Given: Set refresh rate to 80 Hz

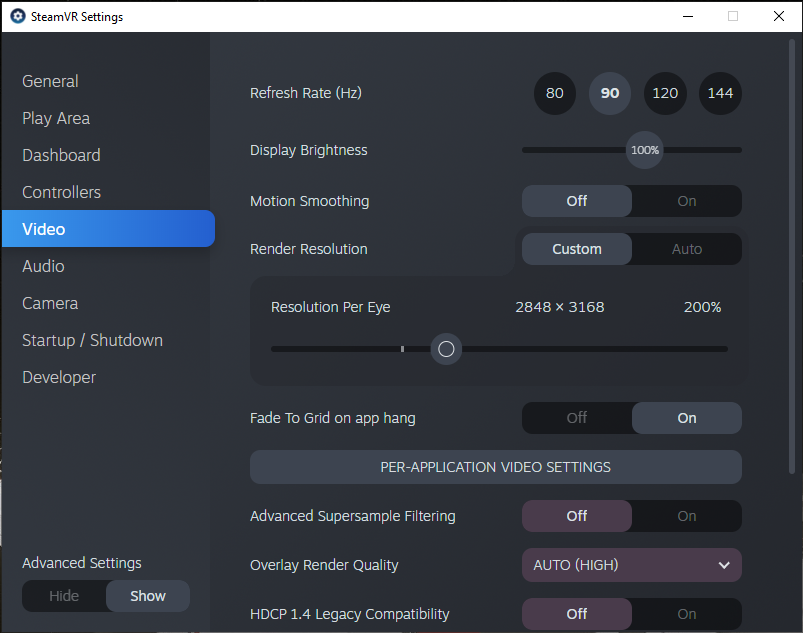Looking at the screenshot, I should pyautogui.click(x=555, y=93).
